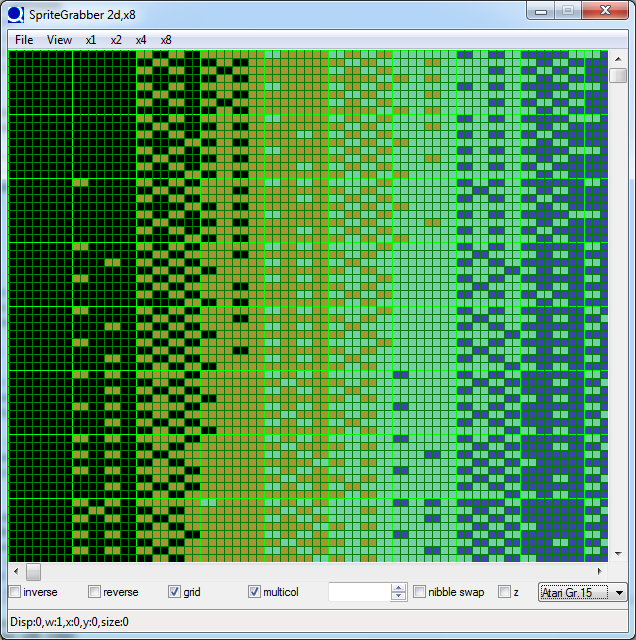Click the horizontal scrollbar thumb
The image size is (636, 640).
pyautogui.click(x=33, y=571)
